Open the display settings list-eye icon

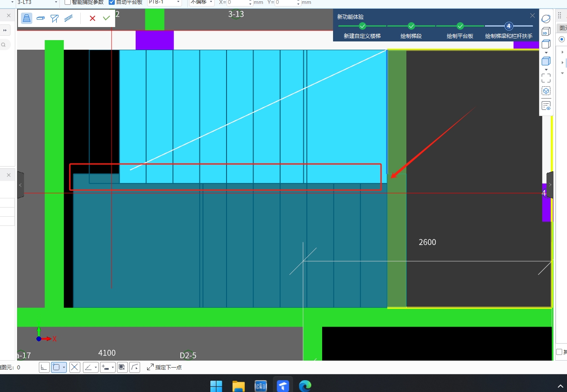(x=546, y=106)
